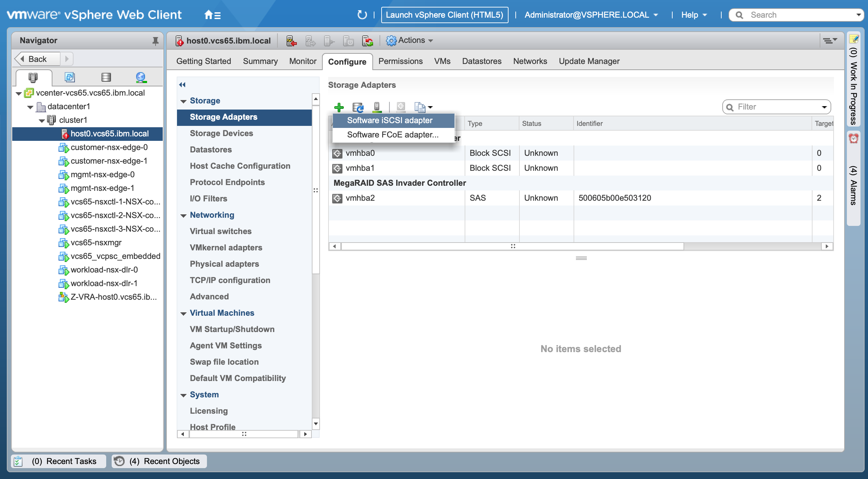Open the Help dropdown
Screen dimensions: 868x479
694,15
